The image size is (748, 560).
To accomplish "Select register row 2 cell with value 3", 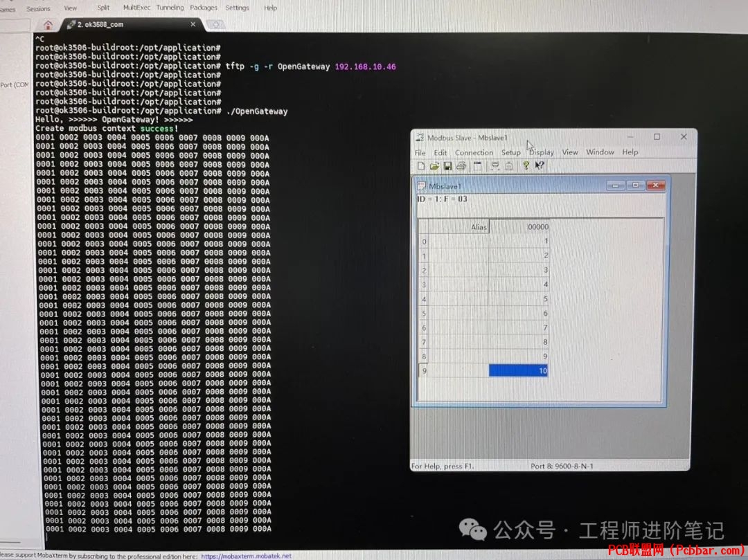I will (x=519, y=270).
